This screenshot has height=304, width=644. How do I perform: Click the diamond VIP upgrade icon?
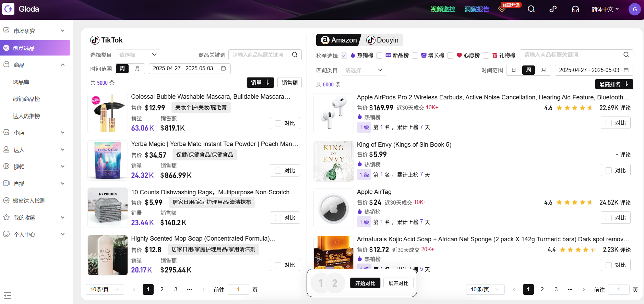click(x=502, y=9)
